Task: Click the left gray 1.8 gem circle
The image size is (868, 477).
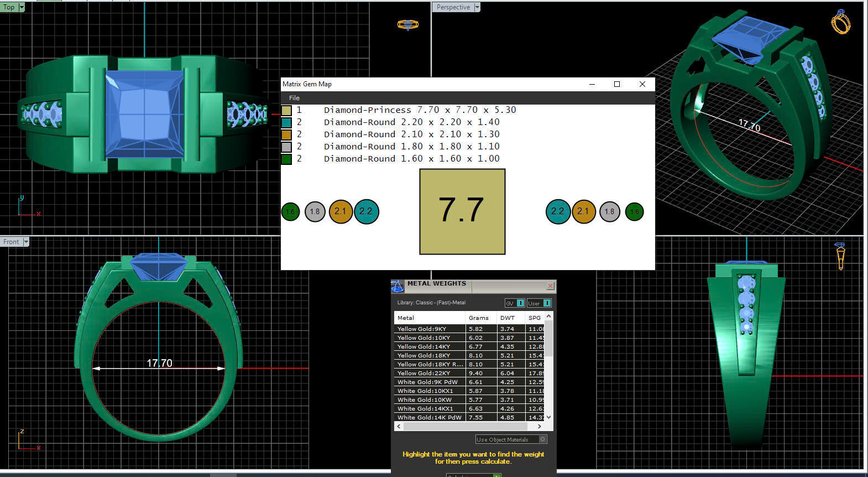Action: point(315,211)
